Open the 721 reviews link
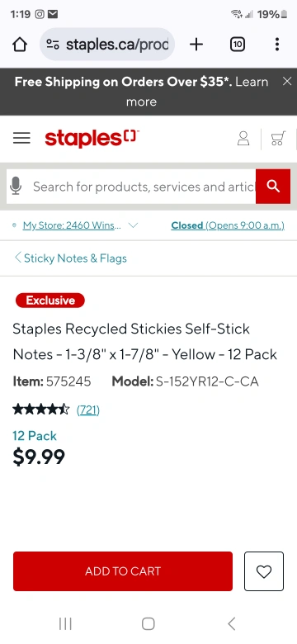This screenshot has width=297, height=644. tap(87, 410)
